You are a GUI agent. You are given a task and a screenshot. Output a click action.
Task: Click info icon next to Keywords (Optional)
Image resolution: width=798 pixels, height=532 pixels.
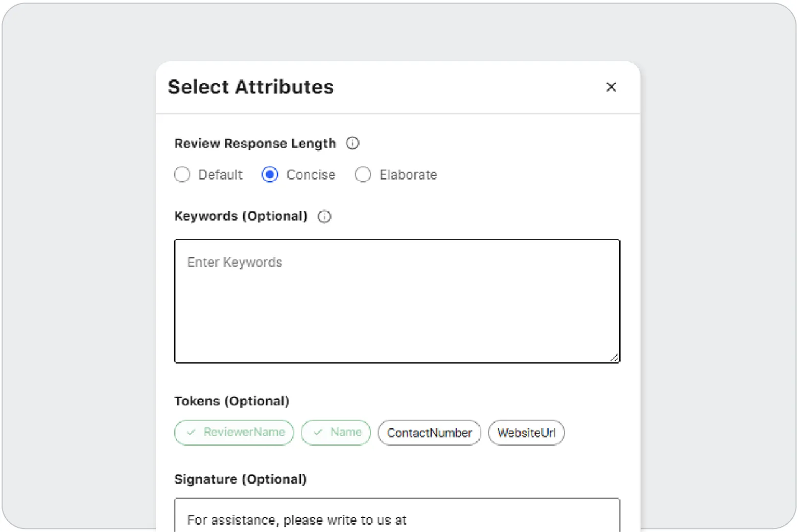(324, 216)
